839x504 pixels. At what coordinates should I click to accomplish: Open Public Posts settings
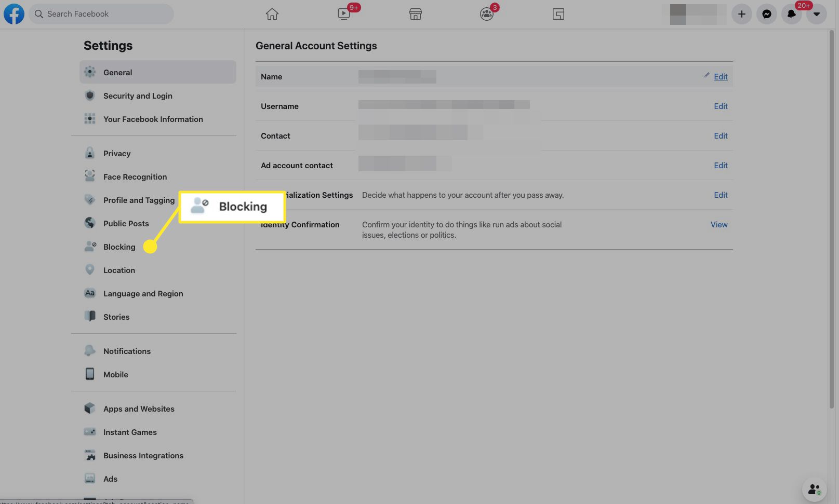(x=158, y=223)
